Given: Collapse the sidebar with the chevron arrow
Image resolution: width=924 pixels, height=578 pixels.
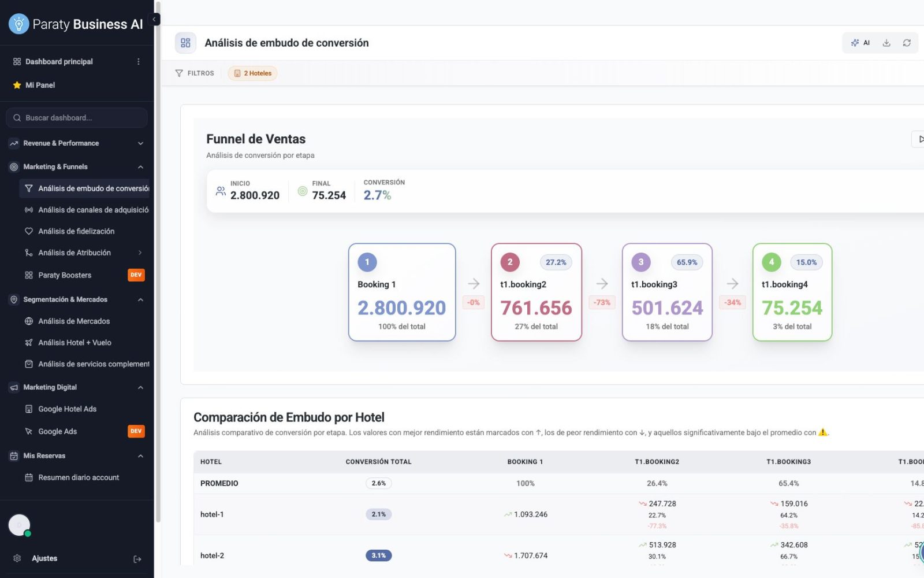Looking at the screenshot, I should 154,19.
